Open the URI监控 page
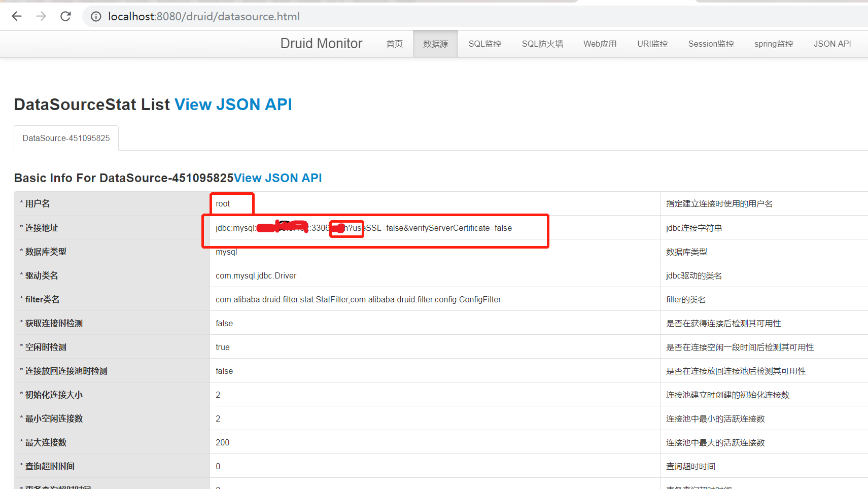Viewport: 868px width, 489px height. (652, 44)
